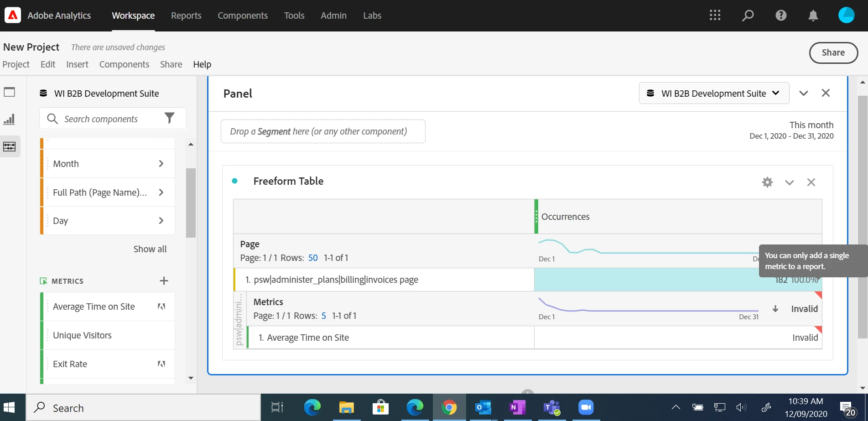
Task: Select Unique Visitors metric
Action: (x=108, y=335)
